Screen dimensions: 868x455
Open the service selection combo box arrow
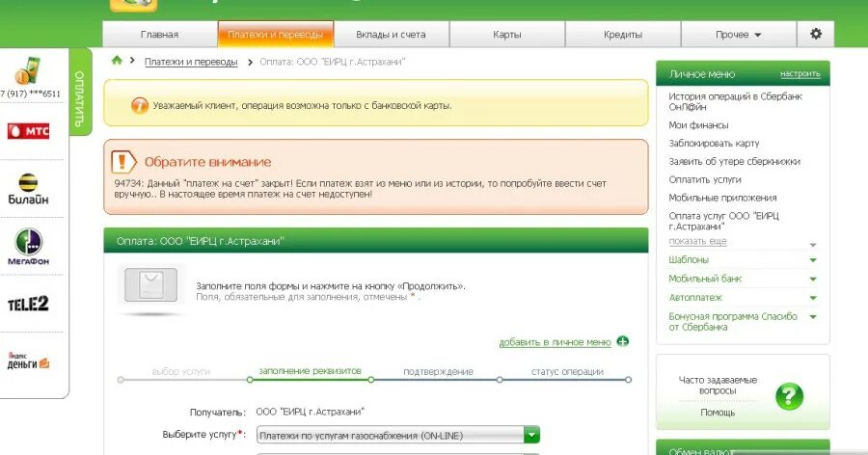pos(531,435)
